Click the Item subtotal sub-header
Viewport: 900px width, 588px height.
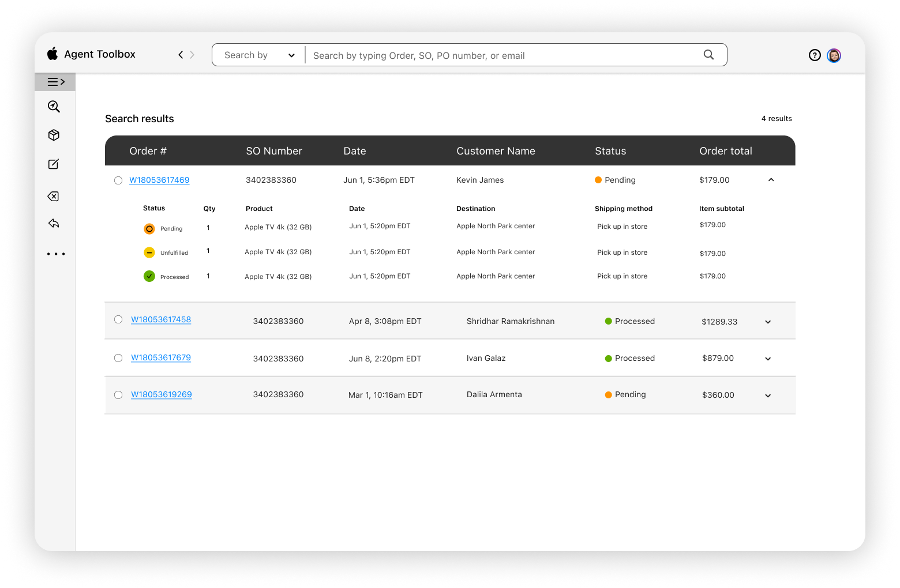pos(722,209)
